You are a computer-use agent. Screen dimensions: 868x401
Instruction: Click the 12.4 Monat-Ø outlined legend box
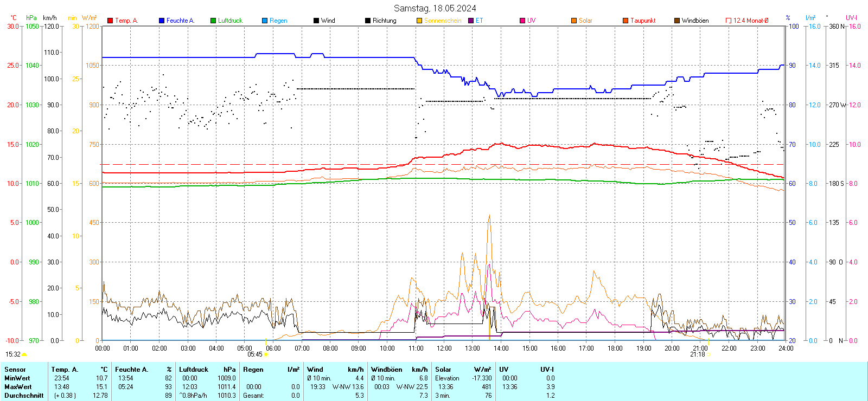point(729,21)
